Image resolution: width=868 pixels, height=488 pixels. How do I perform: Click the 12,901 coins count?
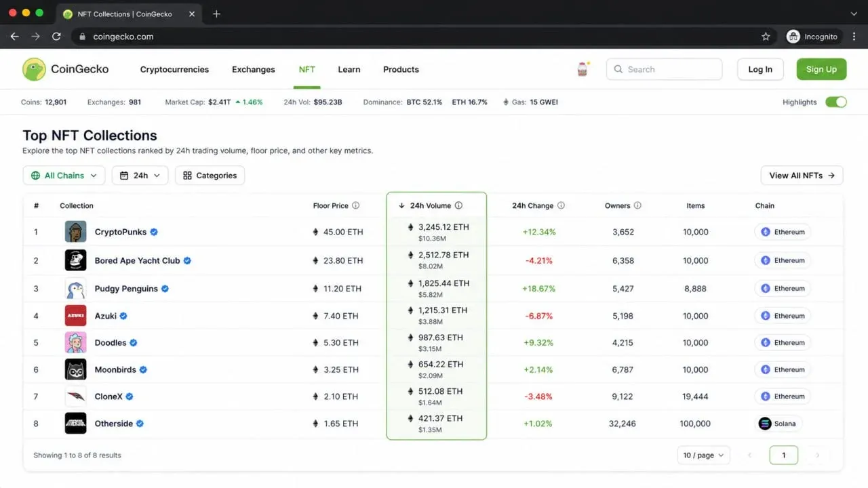tap(56, 102)
